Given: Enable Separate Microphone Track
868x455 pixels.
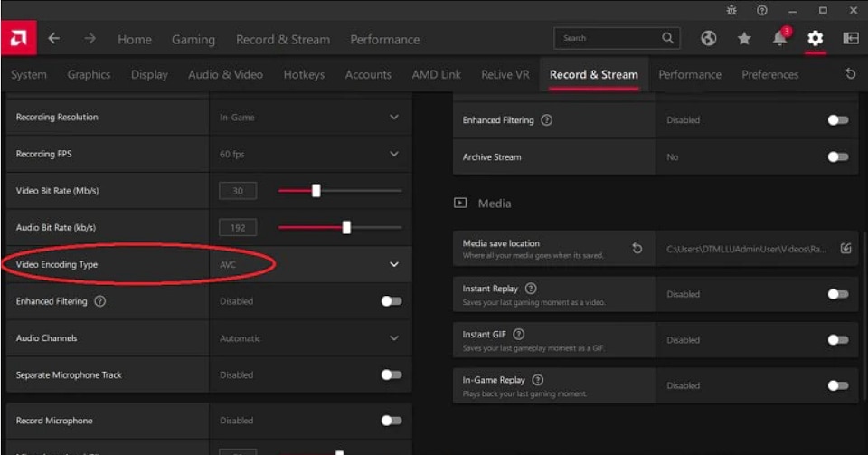Looking at the screenshot, I should click(392, 374).
